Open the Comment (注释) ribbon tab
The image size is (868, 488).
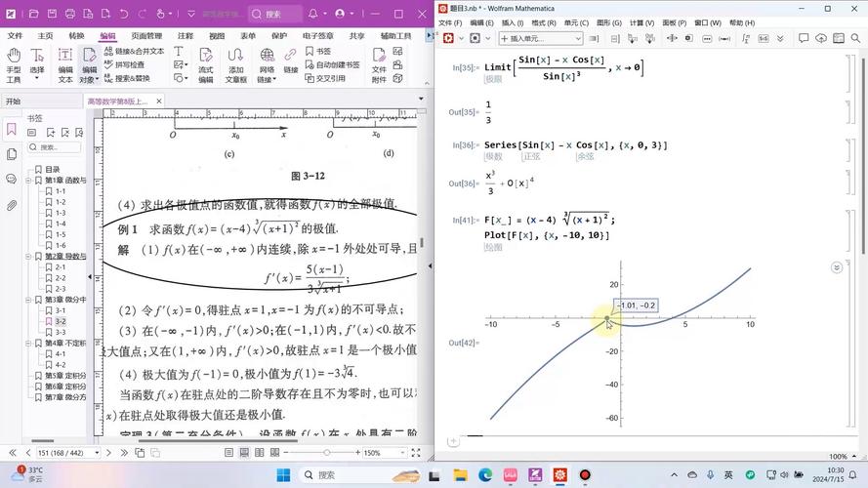[186, 35]
